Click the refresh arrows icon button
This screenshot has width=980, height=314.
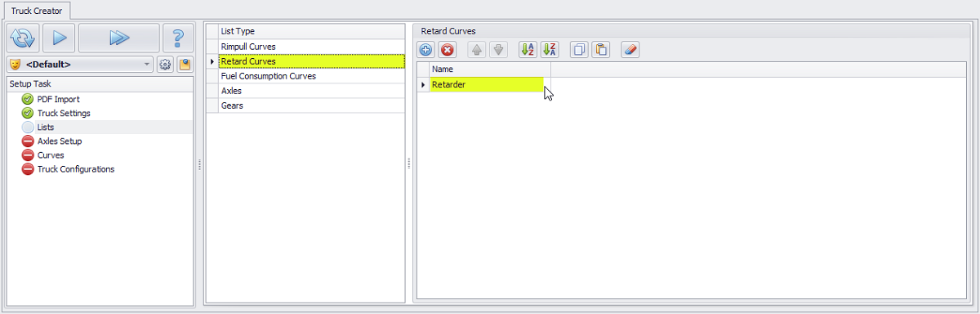(23, 38)
